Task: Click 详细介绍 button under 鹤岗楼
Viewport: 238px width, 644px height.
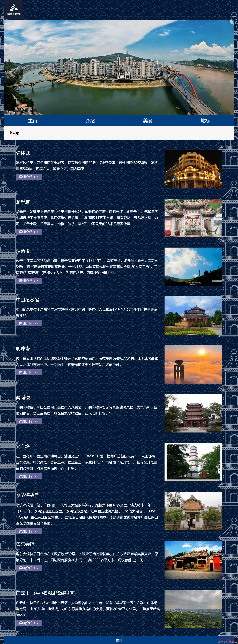Action: [x=29, y=421]
